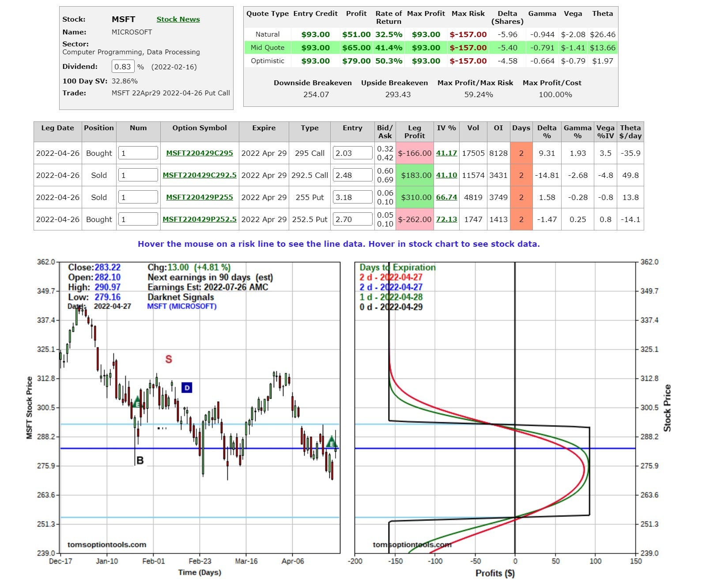
Task: Click the 66.74 IV percent link
Action: [x=446, y=197]
